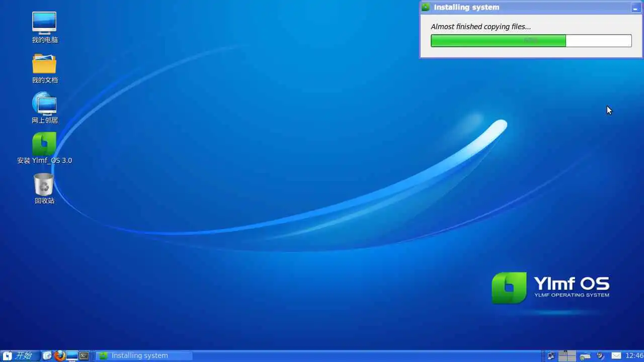Switch workspace using the taskbar pager

pyautogui.click(x=567, y=355)
